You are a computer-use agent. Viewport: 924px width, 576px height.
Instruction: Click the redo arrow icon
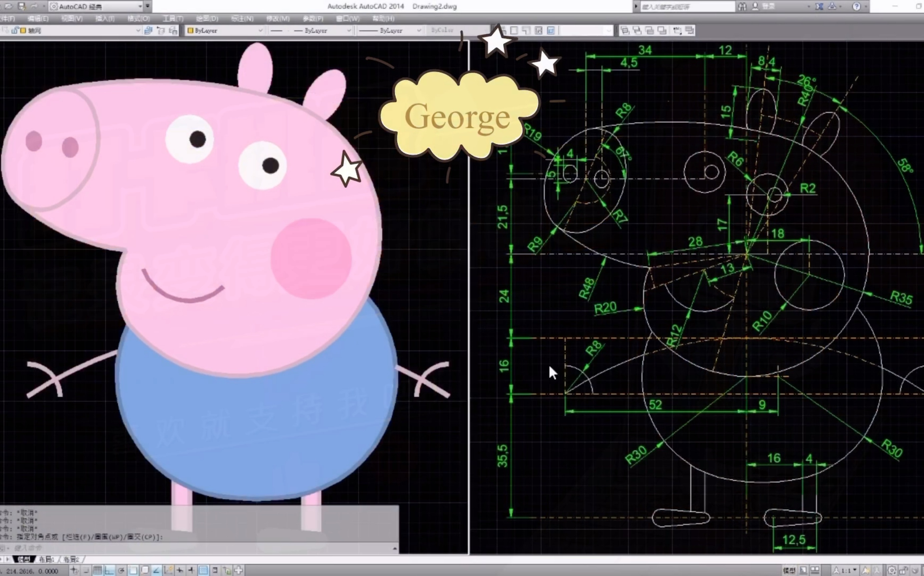[34, 6]
